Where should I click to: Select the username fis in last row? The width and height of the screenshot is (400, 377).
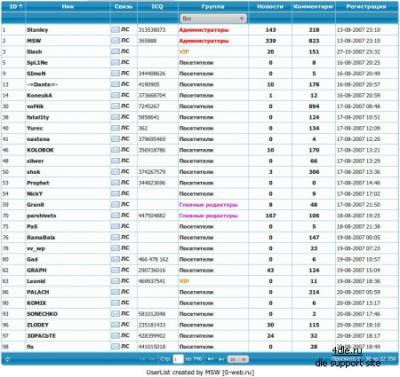point(30,347)
